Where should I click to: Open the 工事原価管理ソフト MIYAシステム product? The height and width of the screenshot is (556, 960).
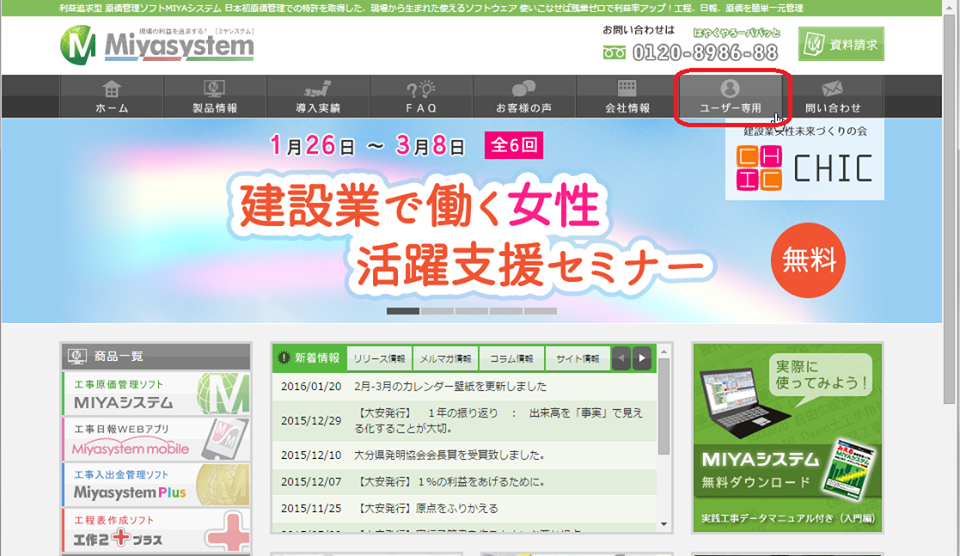[x=157, y=394]
